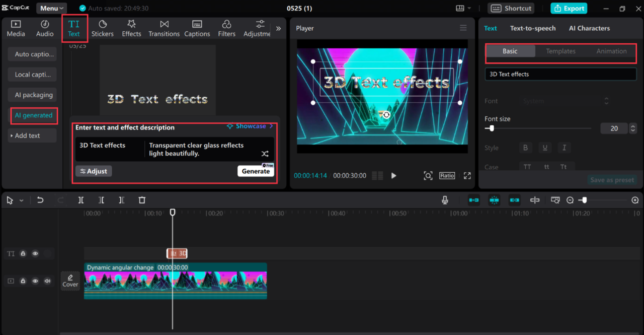The width and height of the screenshot is (644, 335).
Task: Open the Media panel
Action: coord(16,28)
